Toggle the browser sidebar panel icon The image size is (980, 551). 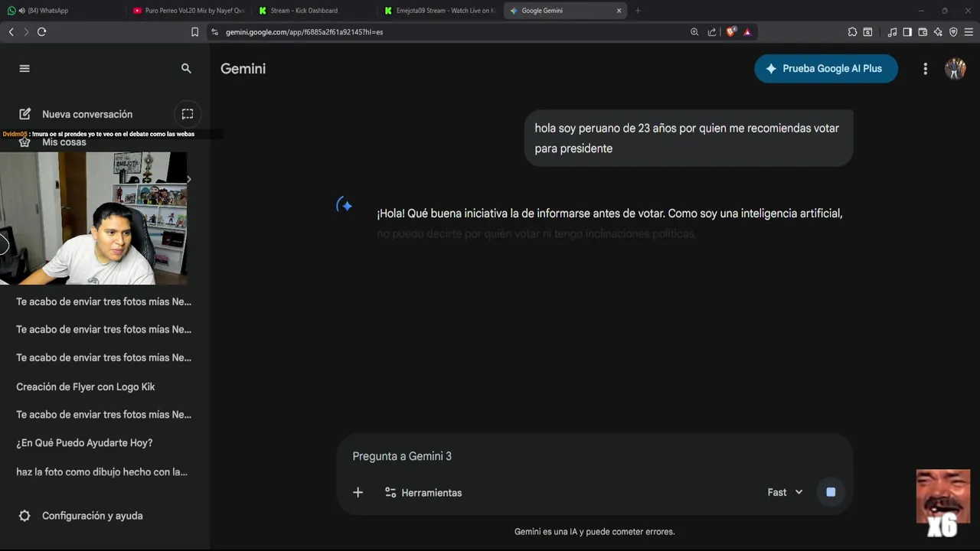pyautogui.click(x=907, y=32)
